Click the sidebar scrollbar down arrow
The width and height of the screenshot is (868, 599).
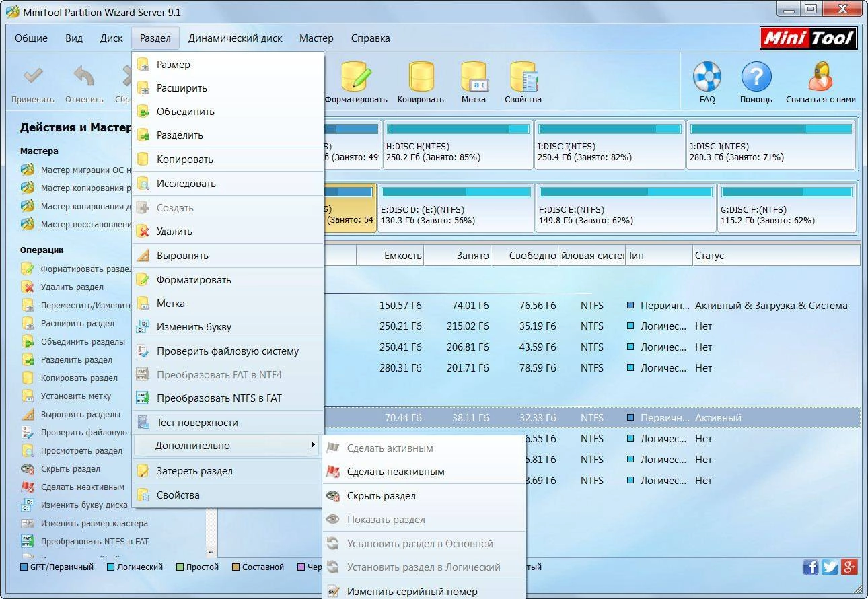click(x=211, y=553)
